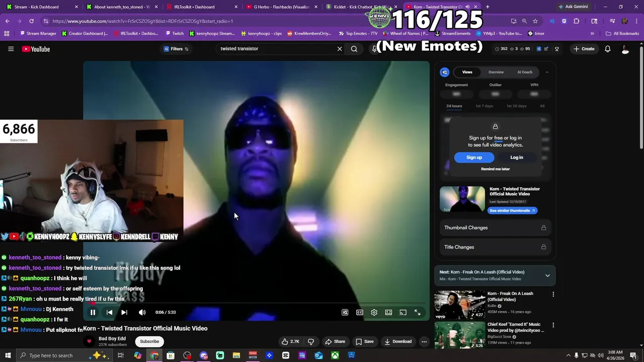Pause the video
This screenshot has width=644, height=362.
click(x=93, y=312)
